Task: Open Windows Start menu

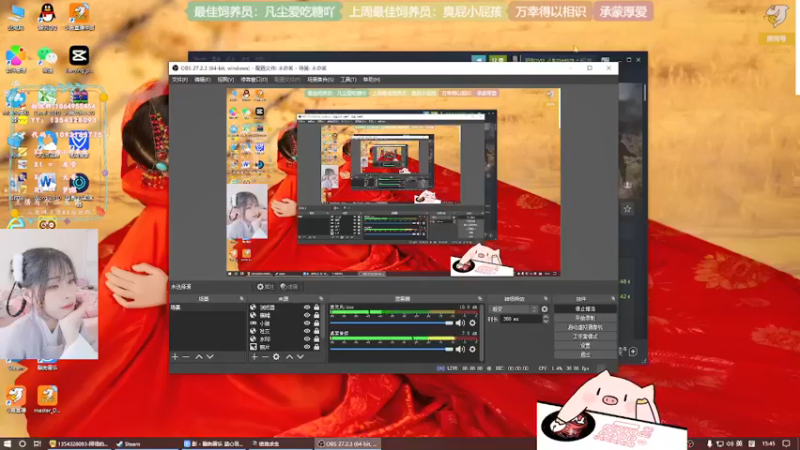Action: click(7, 444)
